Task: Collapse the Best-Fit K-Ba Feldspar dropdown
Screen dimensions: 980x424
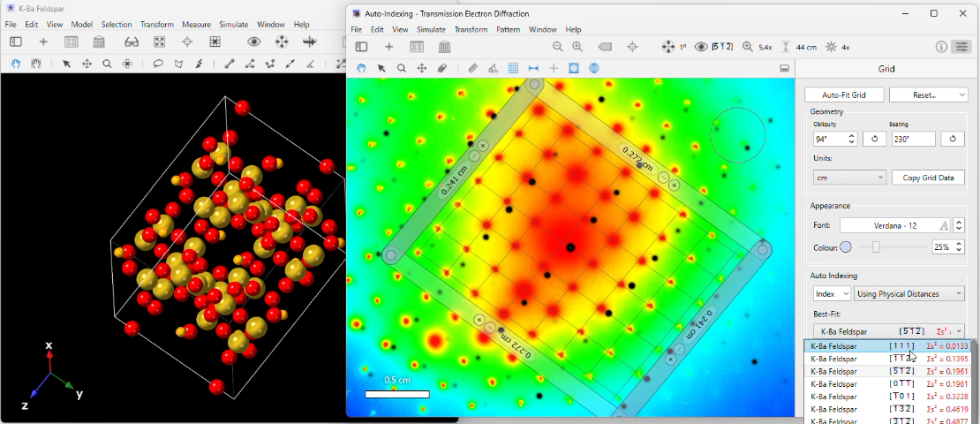Action: pos(889,331)
